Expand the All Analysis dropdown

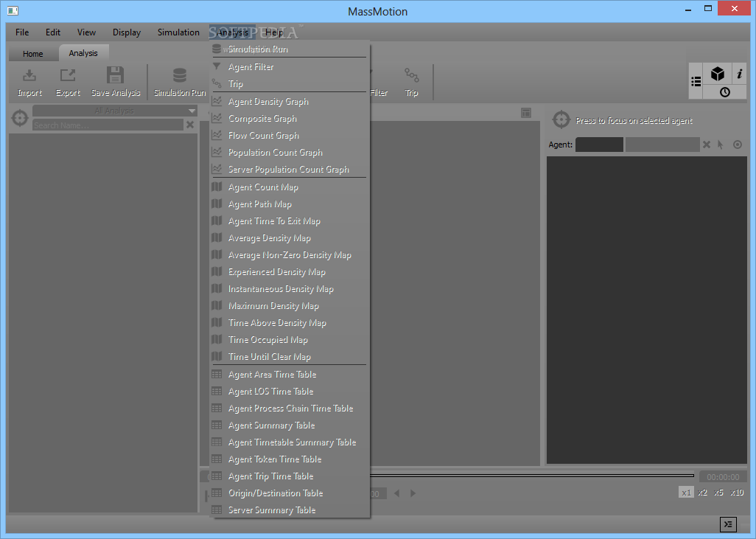tap(115, 111)
